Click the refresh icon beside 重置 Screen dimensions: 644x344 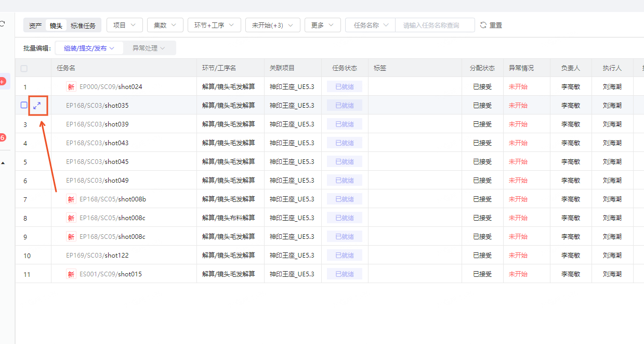pos(483,25)
